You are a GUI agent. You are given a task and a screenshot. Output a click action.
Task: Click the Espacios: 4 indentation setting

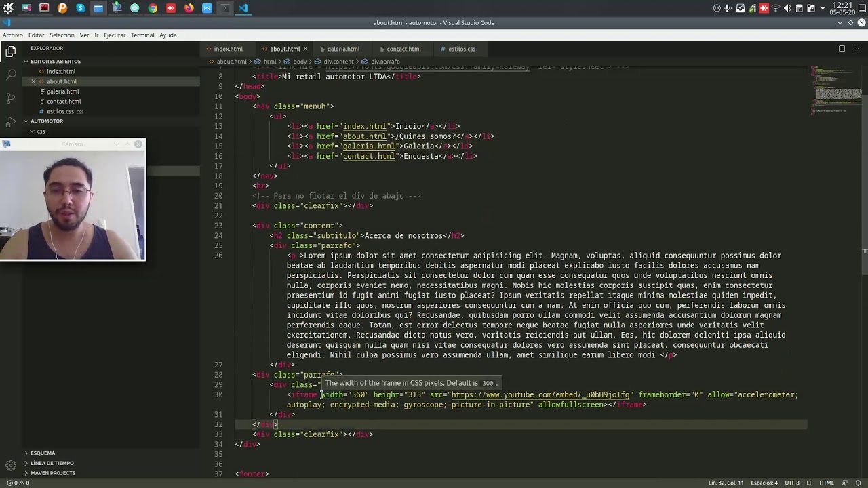tap(764, 483)
